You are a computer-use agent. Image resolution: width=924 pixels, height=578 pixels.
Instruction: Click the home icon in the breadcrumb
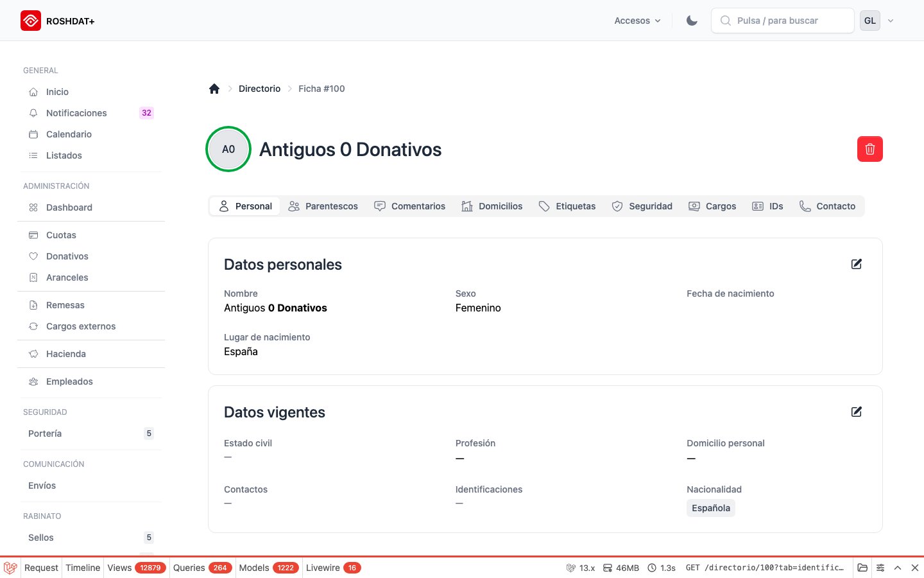coord(214,89)
